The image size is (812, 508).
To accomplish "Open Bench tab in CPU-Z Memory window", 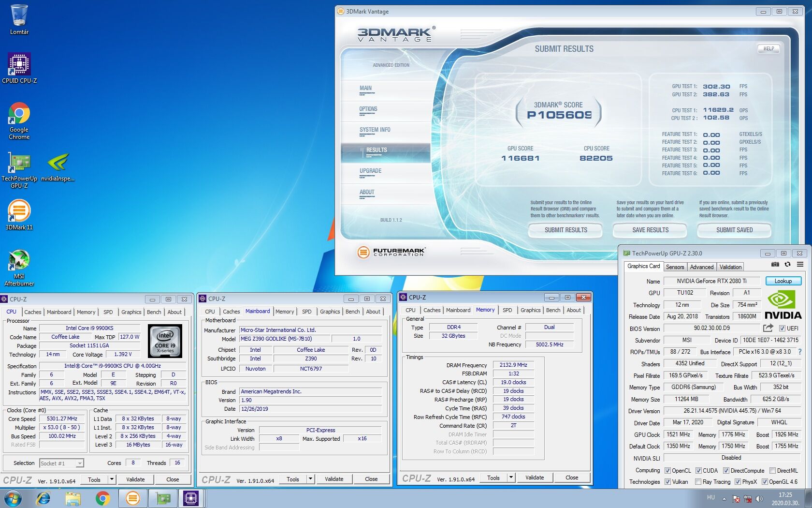I will [x=553, y=310].
